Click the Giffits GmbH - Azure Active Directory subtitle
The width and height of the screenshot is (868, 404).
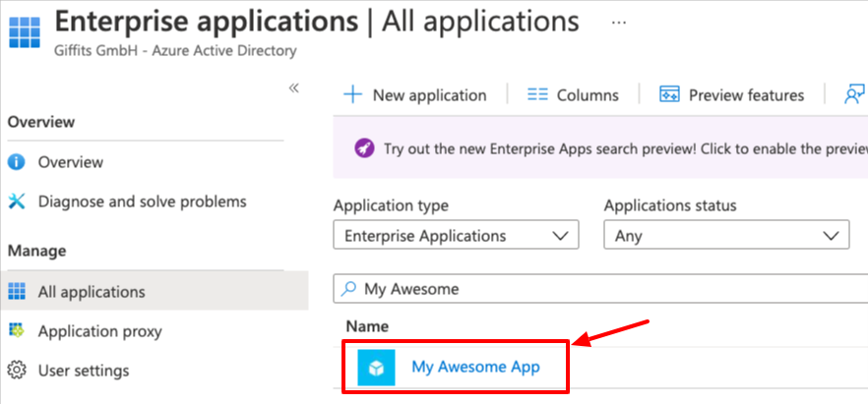[175, 51]
